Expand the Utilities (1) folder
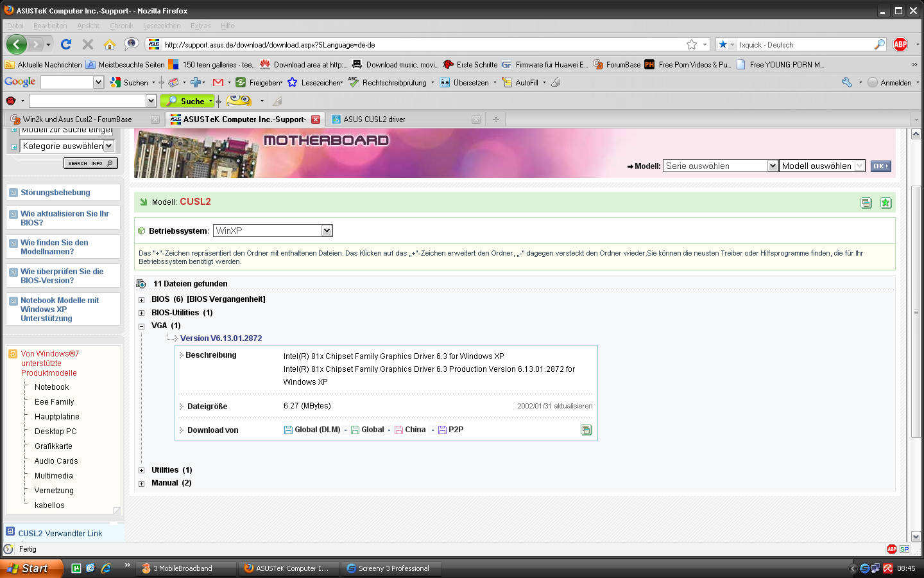 pos(141,471)
